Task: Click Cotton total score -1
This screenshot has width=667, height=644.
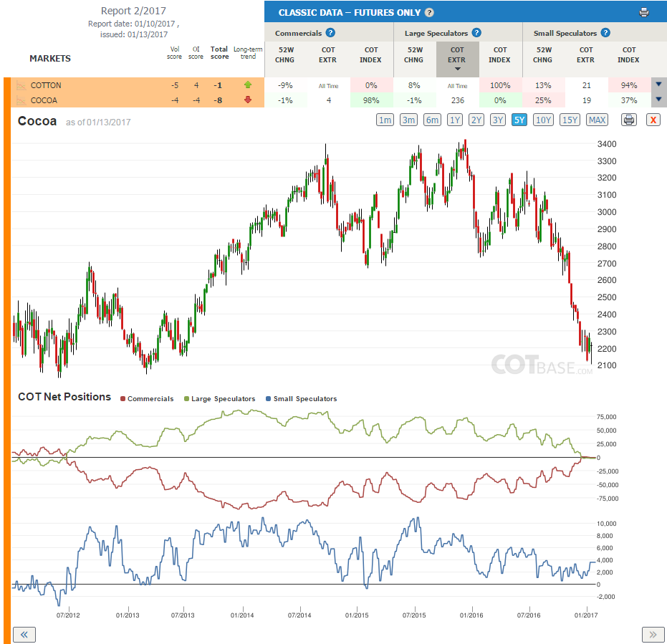Action: (x=218, y=85)
